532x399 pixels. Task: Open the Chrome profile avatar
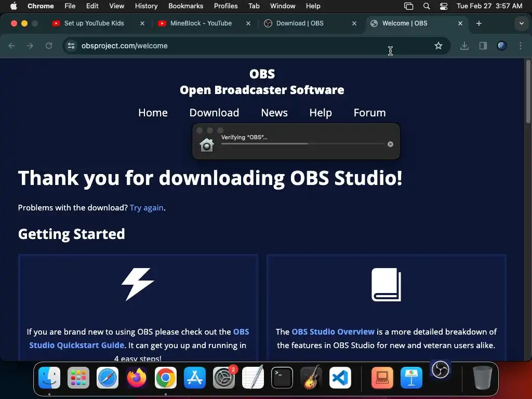(502, 46)
